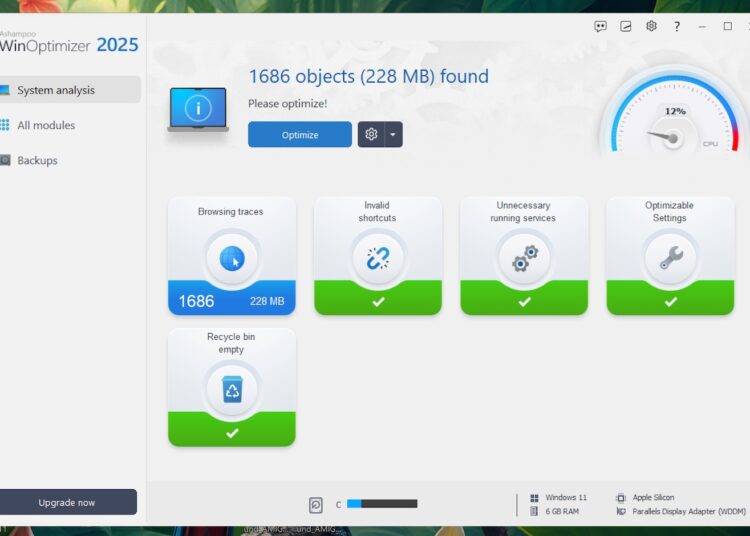Click the Backups sidebar icon
The image size is (750, 536).
[5, 160]
